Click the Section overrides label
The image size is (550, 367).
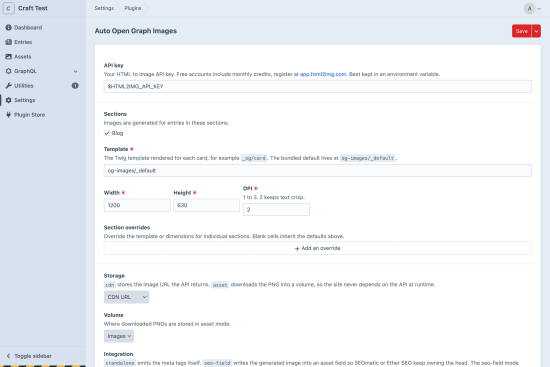pos(127,227)
